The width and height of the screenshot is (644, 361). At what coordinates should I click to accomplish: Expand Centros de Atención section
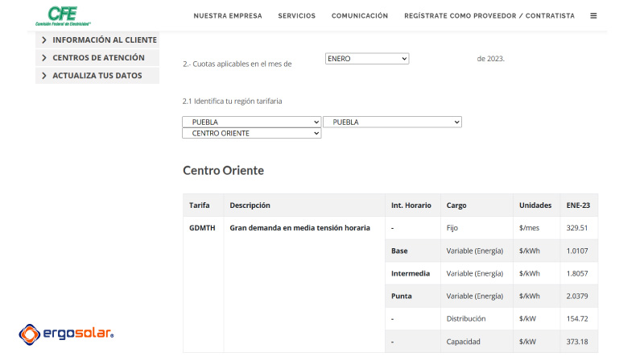[97, 57]
